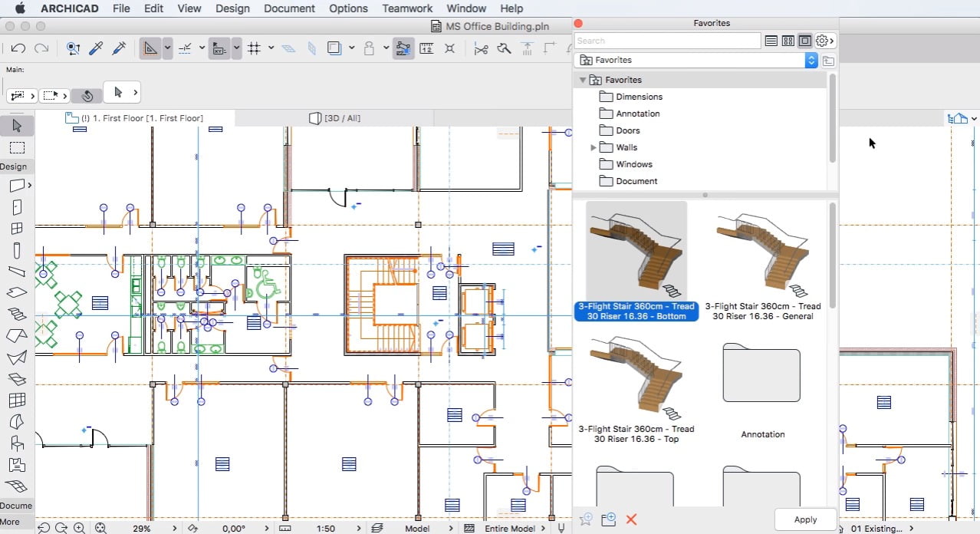Select the Beam tool in the toolbox
The image size is (980, 534).
pos(17,271)
